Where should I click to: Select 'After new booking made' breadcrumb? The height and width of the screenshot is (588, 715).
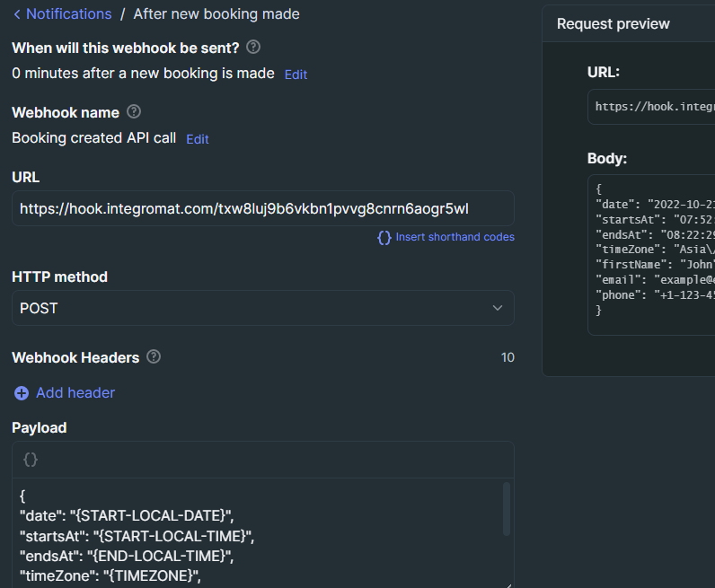[216, 14]
